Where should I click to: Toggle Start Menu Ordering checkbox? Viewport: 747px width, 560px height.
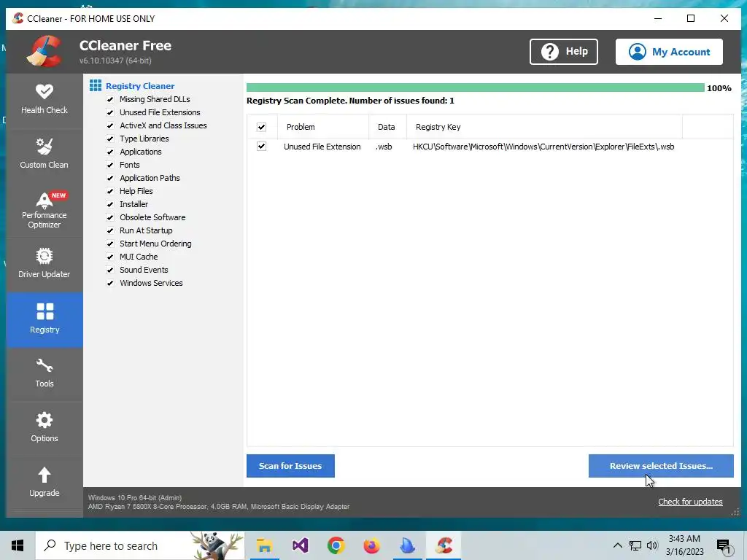[110, 244]
